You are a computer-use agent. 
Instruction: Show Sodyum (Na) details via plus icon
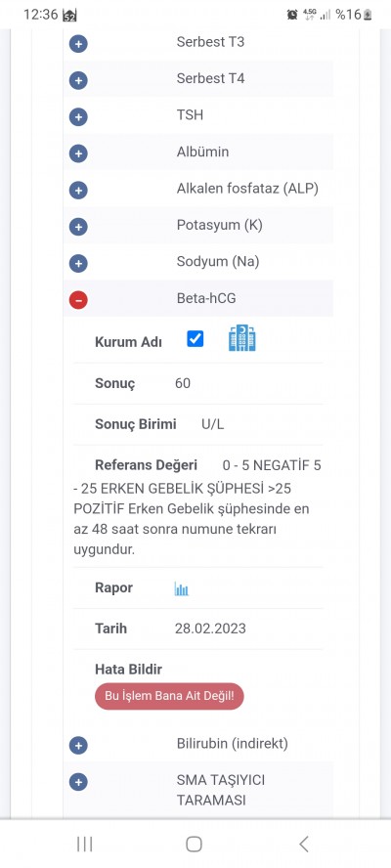coord(78,264)
